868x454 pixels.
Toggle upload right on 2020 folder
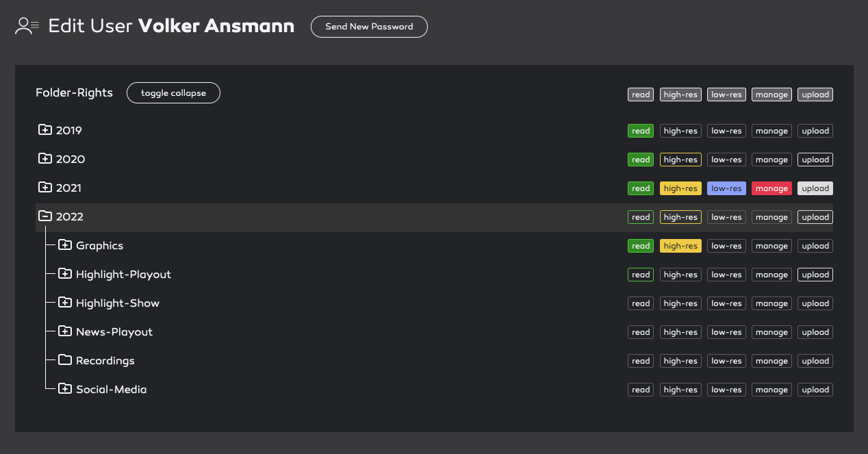pos(815,160)
